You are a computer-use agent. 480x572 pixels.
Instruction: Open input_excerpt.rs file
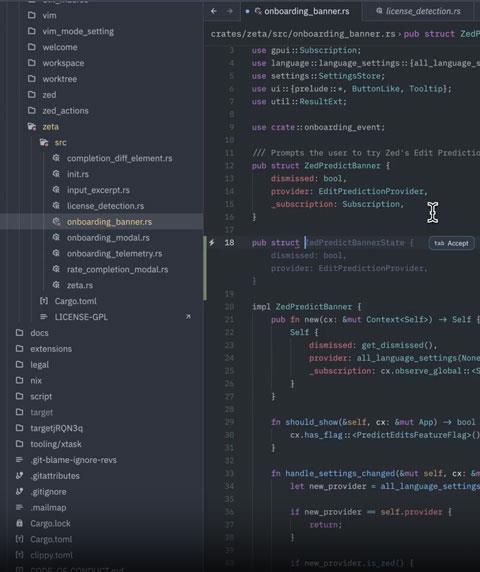pyautogui.click(x=98, y=190)
